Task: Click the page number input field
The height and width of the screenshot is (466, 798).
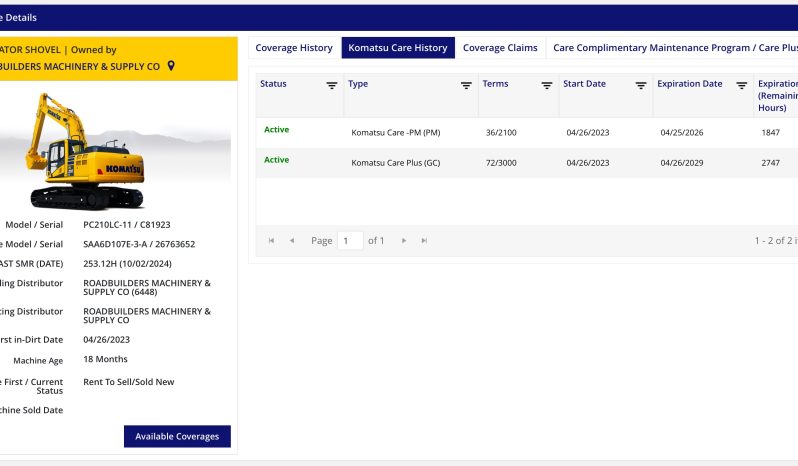Action: click(350, 241)
